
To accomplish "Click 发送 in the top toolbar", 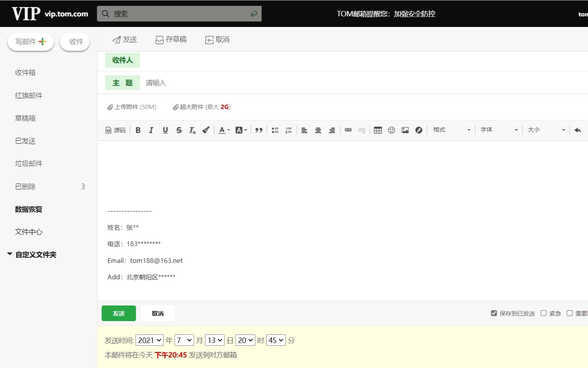I will click(124, 39).
